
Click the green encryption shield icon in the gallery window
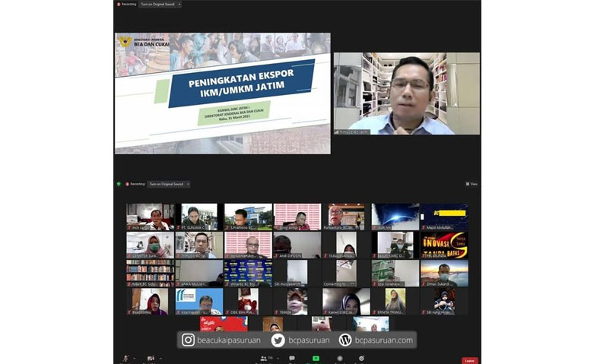119,184
